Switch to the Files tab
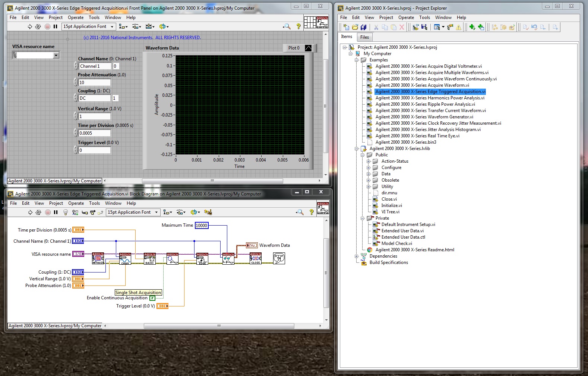 click(364, 37)
